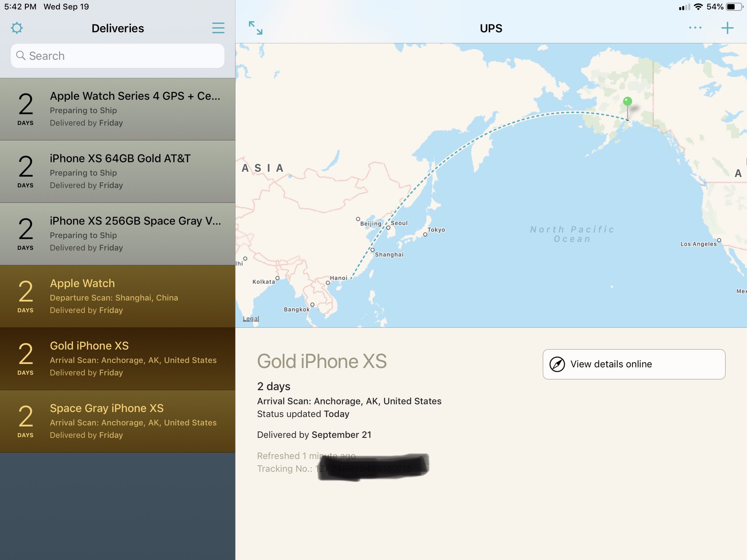Tap the Tokyo city label on the map

(436, 230)
